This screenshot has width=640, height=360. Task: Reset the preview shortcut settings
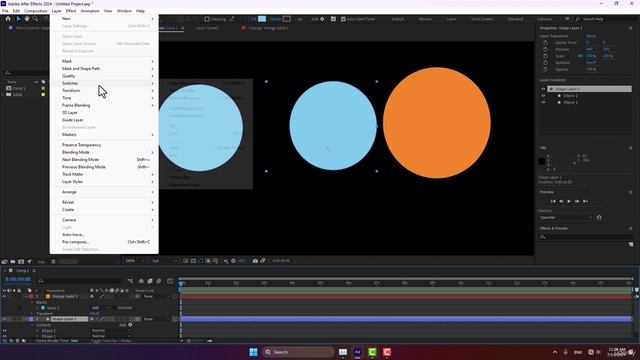tap(599, 218)
